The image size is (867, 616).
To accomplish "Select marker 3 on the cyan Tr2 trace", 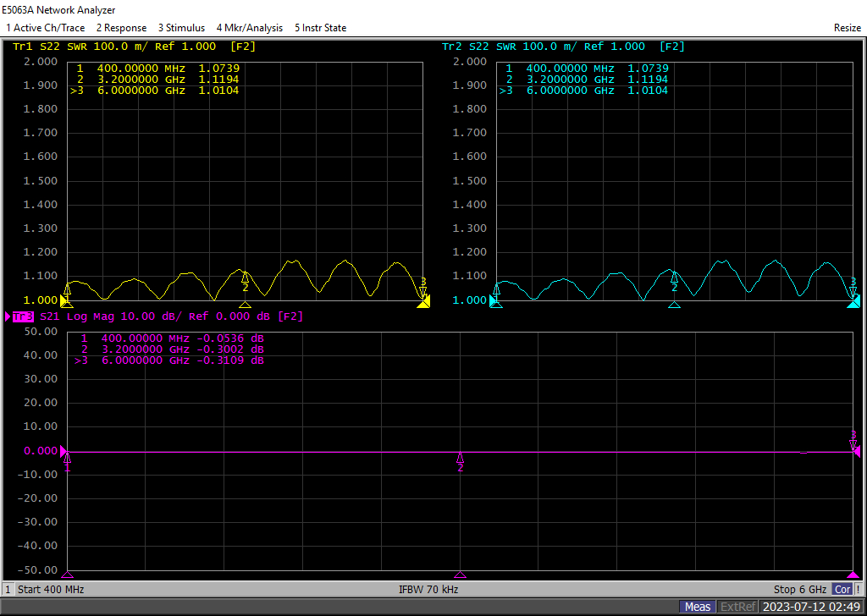I will (853, 292).
